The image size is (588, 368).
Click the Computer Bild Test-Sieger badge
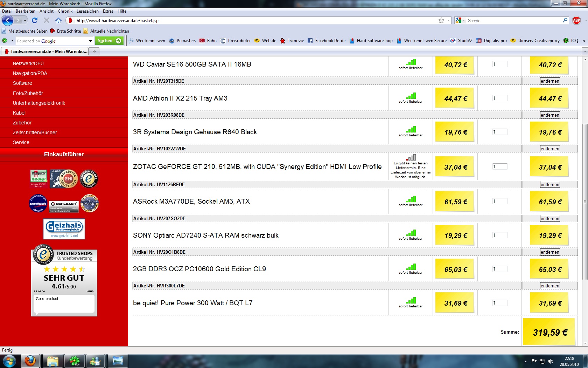[x=38, y=179]
